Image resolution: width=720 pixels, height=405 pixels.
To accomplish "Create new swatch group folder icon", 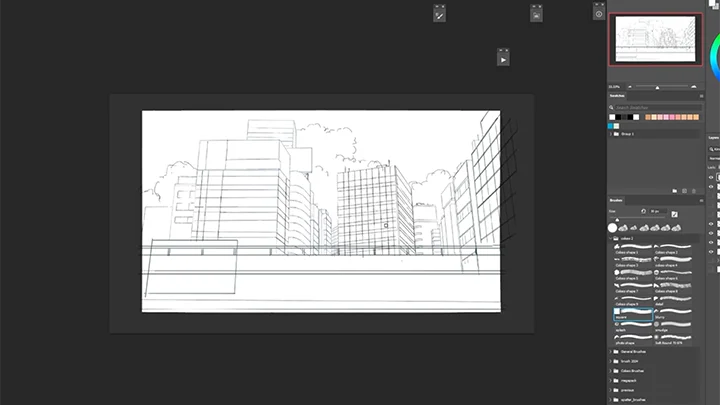I will (675, 191).
